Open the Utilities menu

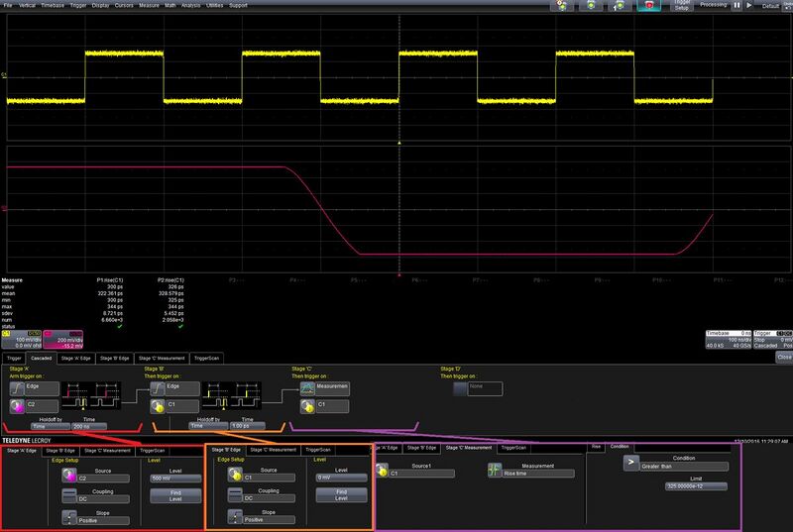tap(214, 5)
